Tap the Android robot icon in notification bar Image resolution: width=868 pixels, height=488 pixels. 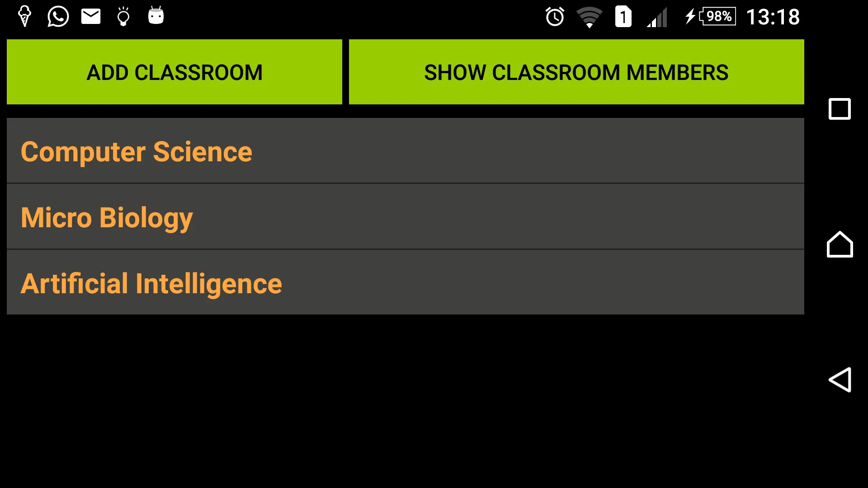pyautogui.click(x=156, y=16)
